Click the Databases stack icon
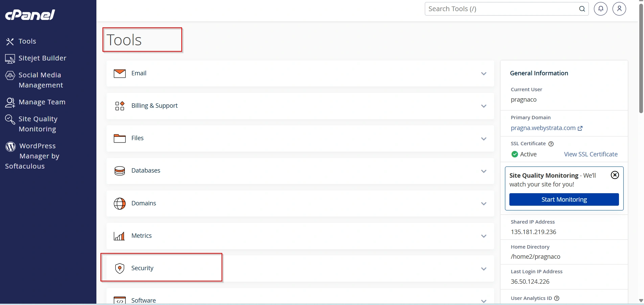 (120, 171)
